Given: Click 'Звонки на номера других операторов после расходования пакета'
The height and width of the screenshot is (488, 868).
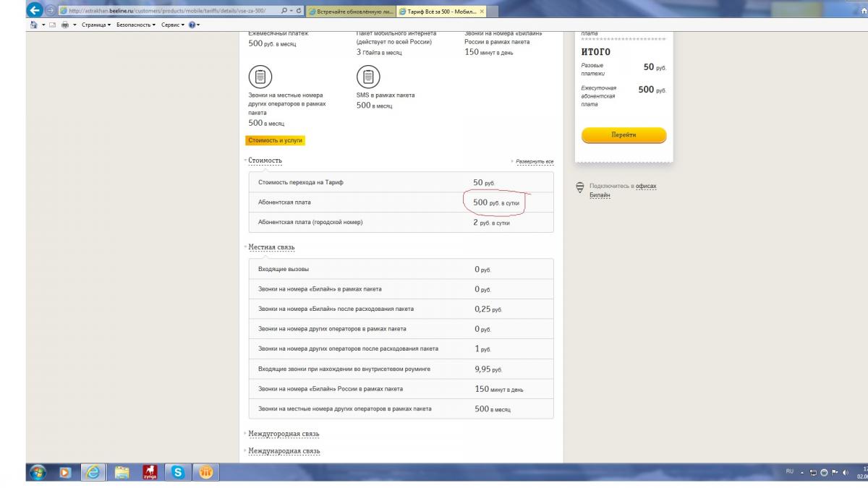Looking at the screenshot, I should click(348, 348).
